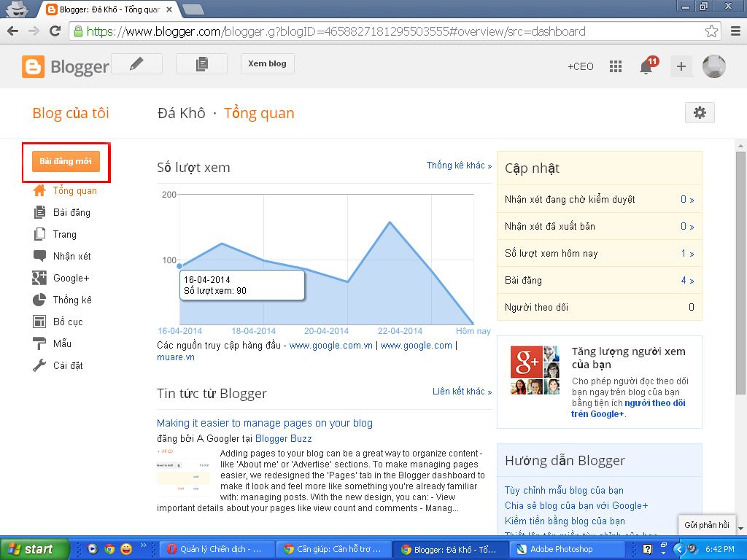Viewport: 747px width, 560px height.
Task: Click the Windows Start button
Action: click(34, 549)
